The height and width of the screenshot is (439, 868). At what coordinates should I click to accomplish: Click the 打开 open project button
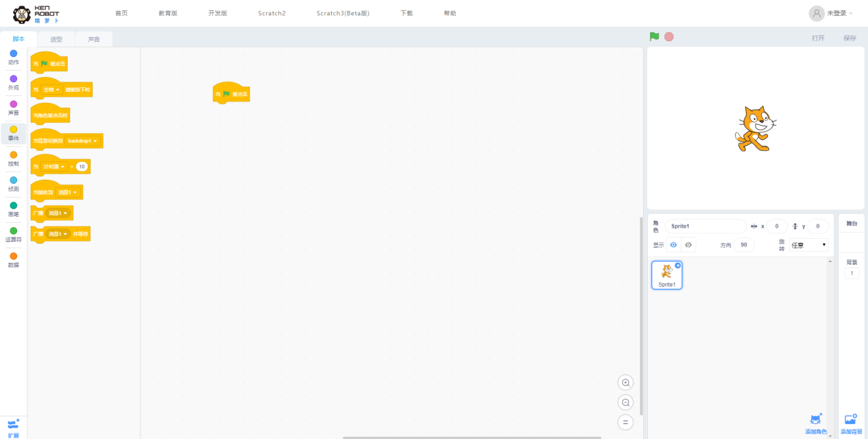818,38
